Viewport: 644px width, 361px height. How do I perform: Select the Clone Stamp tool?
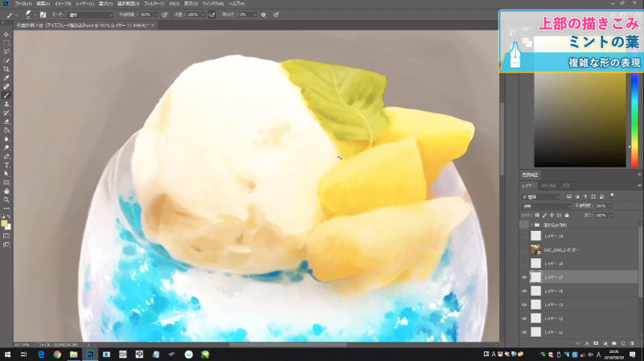(x=6, y=104)
